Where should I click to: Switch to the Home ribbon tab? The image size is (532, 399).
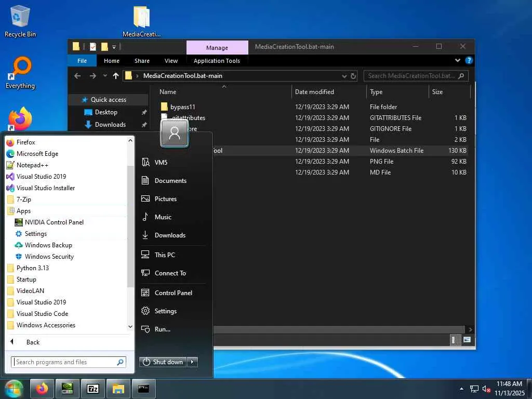point(112,61)
